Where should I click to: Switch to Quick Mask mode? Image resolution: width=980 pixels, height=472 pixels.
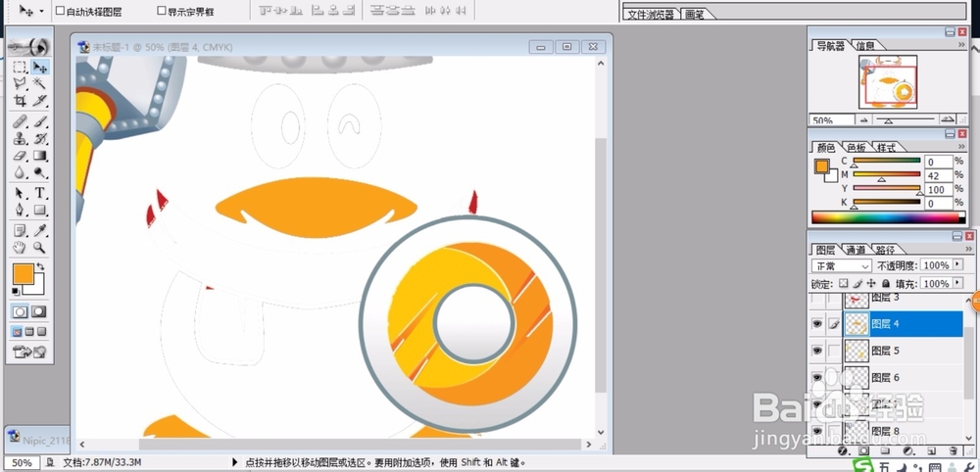click(39, 311)
